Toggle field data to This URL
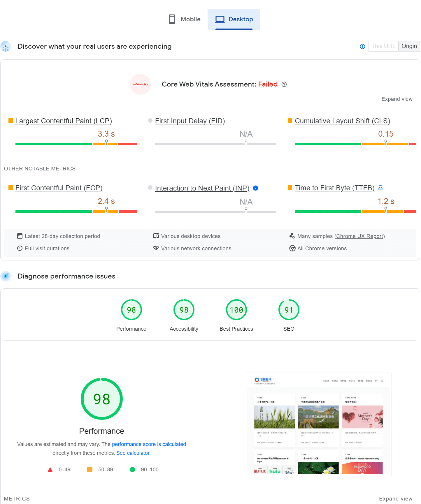Screen dimensions: 421x504 383,46
